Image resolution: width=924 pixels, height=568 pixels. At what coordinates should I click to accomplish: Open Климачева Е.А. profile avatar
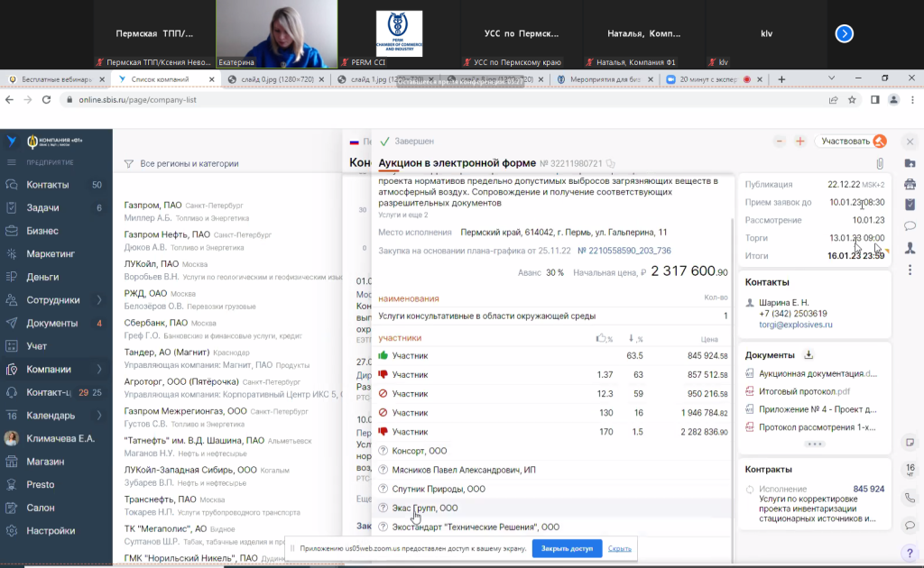pyautogui.click(x=11, y=438)
